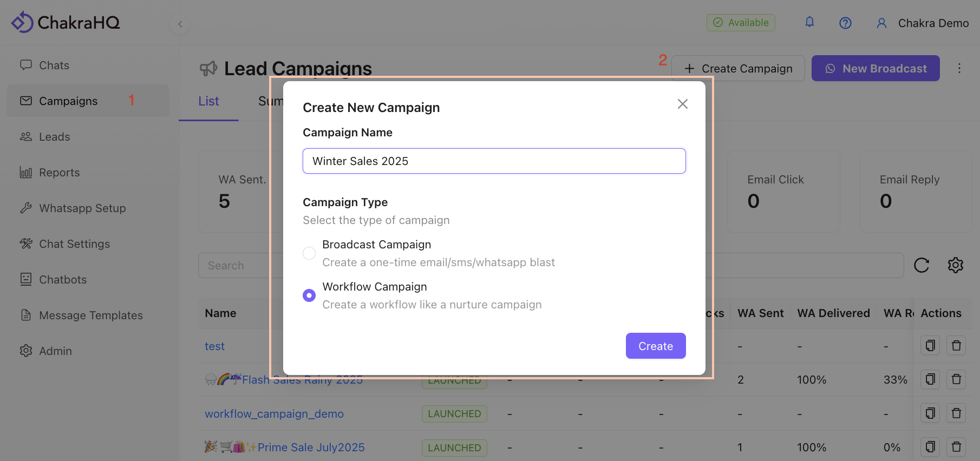Click the ChakraHQ logo

pos(66,22)
